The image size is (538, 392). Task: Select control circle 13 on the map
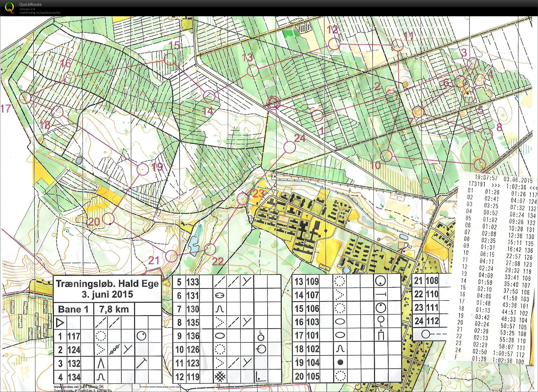point(253,71)
